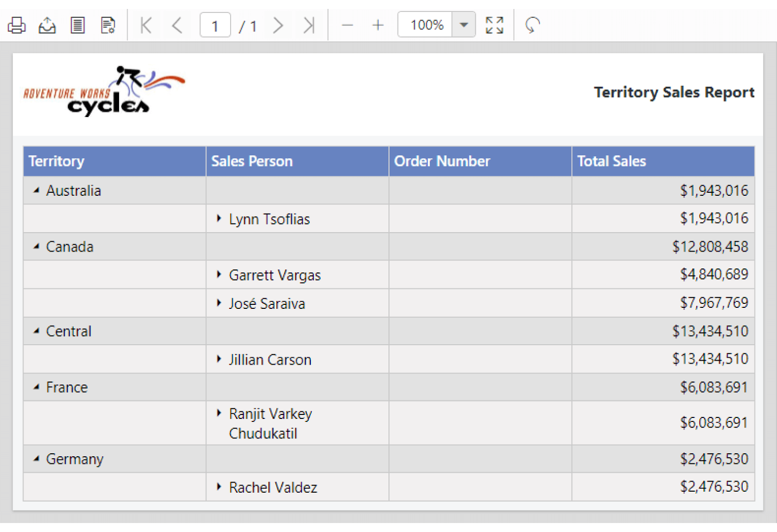The image size is (777, 532).
Task: Open the Export report icon
Action: click(x=47, y=25)
